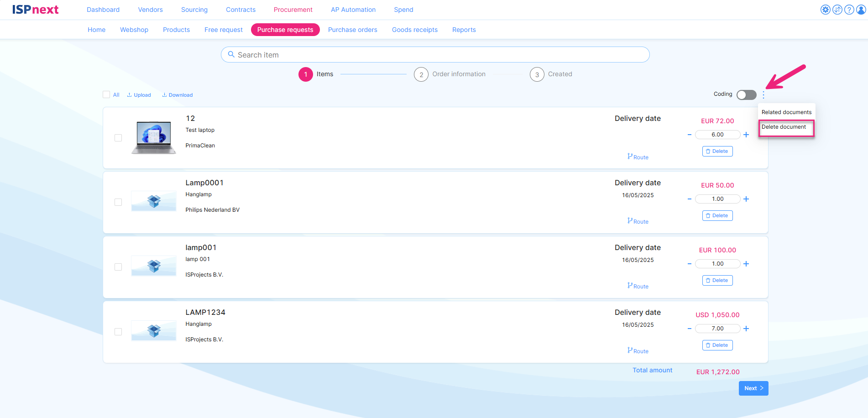Image resolution: width=868 pixels, height=418 pixels.
Task: Click the Next button
Action: point(753,388)
